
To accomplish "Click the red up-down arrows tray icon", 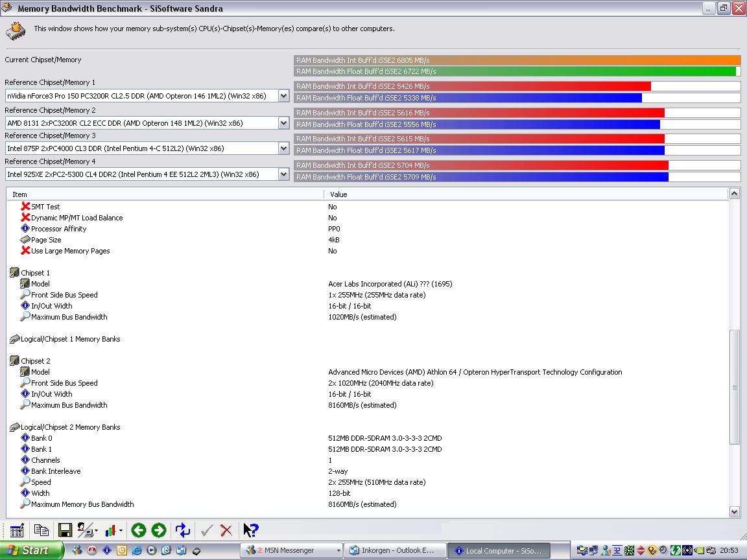I will click(x=641, y=551).
